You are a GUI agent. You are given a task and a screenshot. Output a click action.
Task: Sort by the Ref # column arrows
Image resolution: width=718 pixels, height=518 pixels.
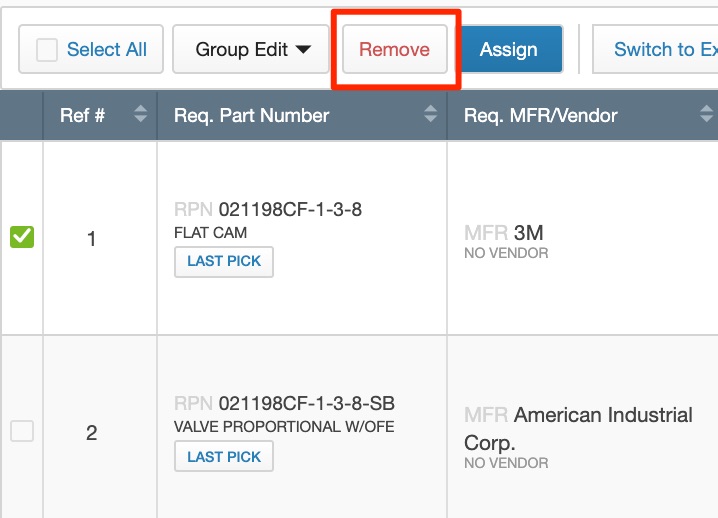tap(140, 115)
